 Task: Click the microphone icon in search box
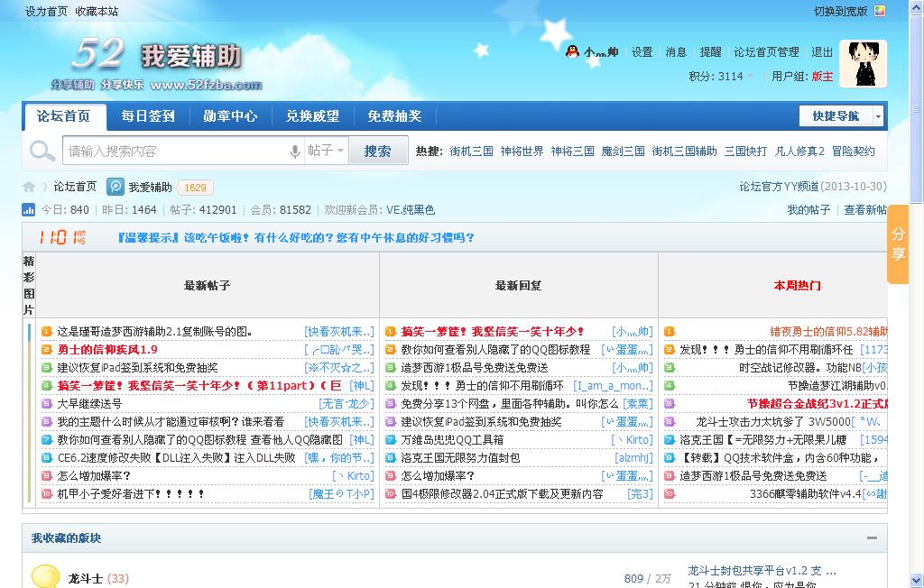[x=294, y=152]
